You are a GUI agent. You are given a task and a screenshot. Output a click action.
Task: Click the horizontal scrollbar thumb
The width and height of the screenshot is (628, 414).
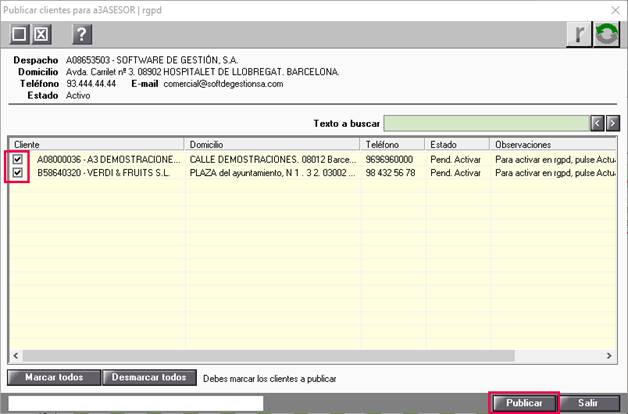click(268, 356)
